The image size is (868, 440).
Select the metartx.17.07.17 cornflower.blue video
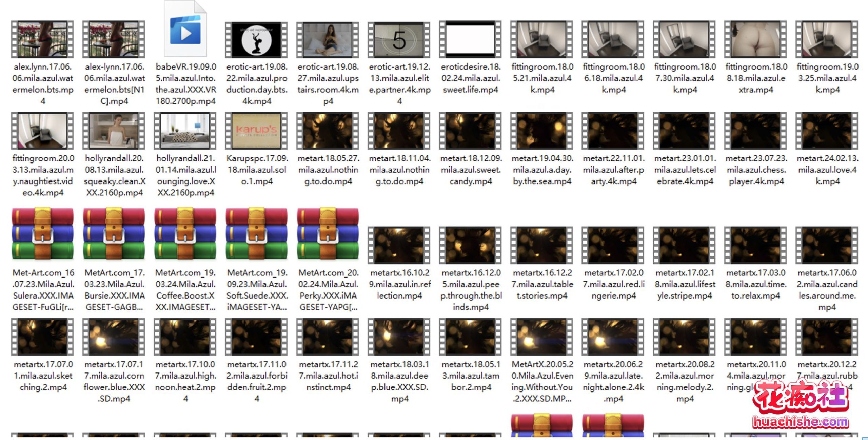tap(114, 337)
